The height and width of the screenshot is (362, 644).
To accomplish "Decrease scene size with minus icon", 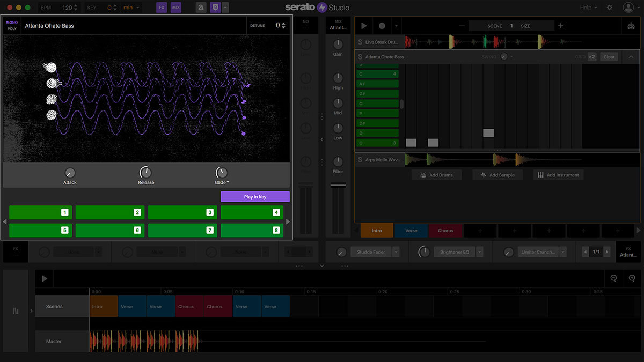I will tap(462, 26).
